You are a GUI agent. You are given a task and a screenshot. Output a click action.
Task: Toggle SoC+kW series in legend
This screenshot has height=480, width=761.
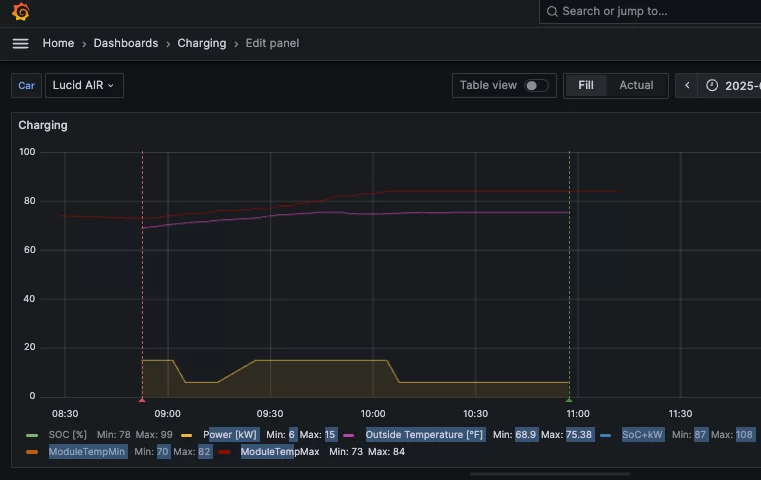[x=642, y=434]
